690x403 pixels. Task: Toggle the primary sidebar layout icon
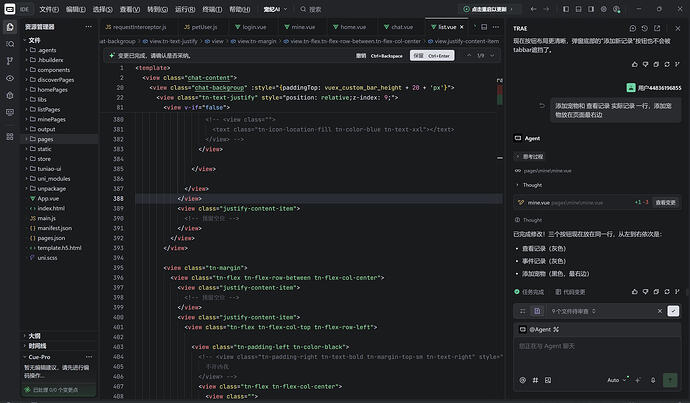coord(566,9)
